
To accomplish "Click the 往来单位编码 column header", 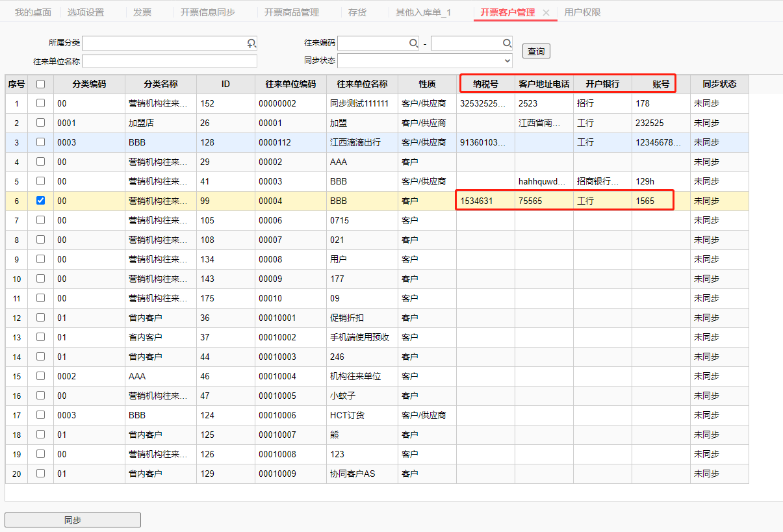I will 290,84.
